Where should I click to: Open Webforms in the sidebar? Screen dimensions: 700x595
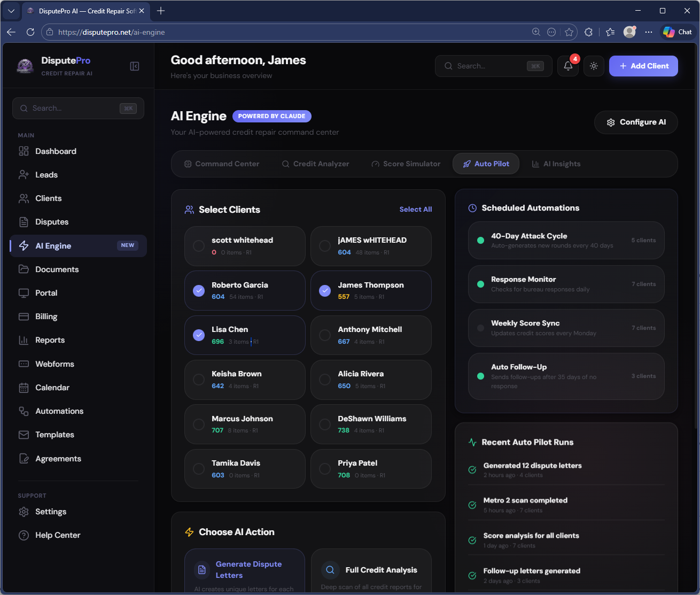(x=55, y=364)
